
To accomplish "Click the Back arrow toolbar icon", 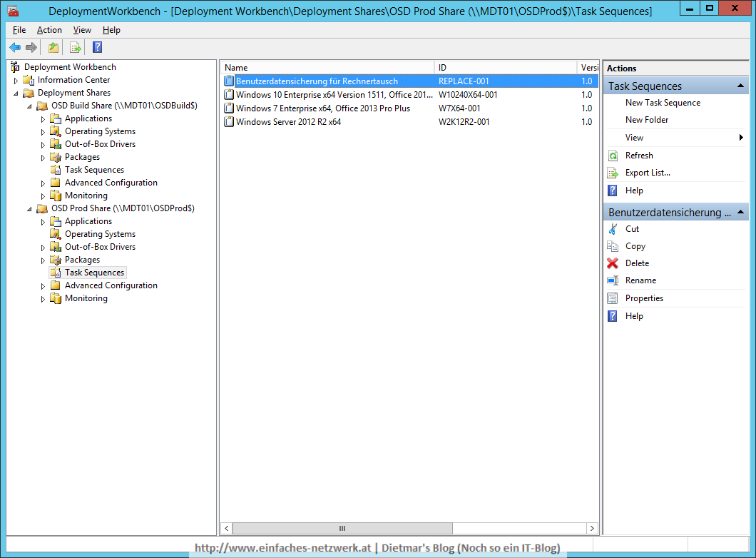I will click(x=15, y=47).
